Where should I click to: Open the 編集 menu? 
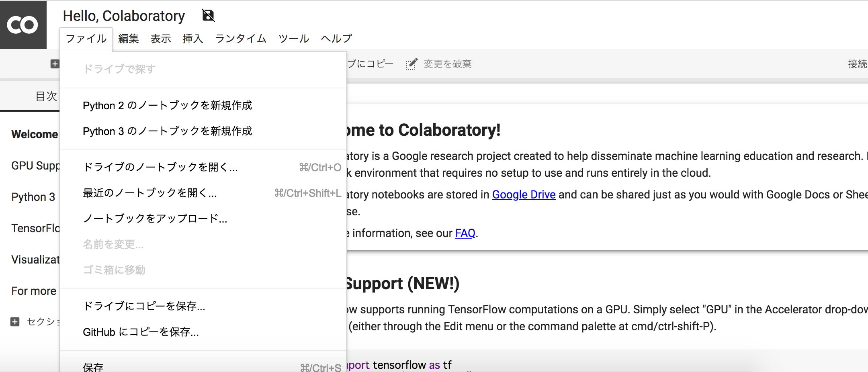click(x=129, y=39)
